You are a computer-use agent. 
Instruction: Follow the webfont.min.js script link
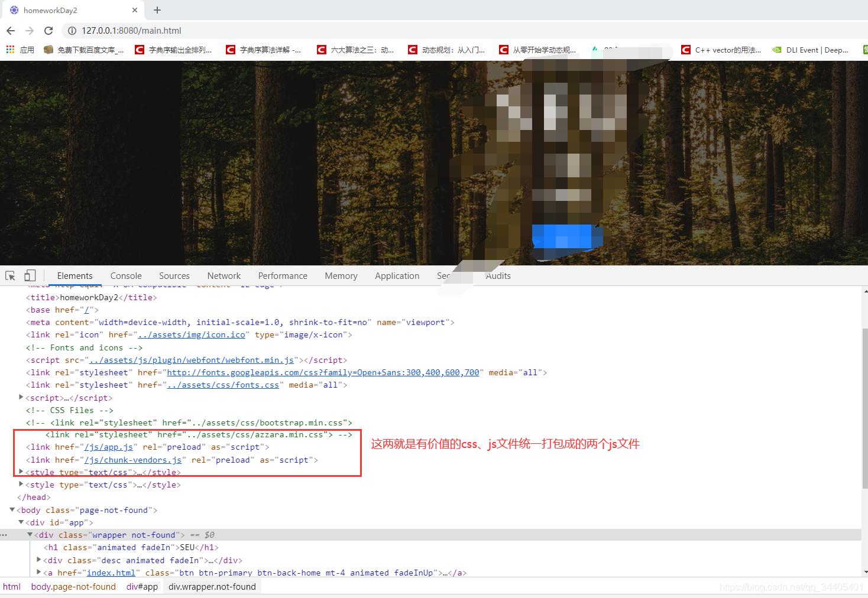(192, 360)
